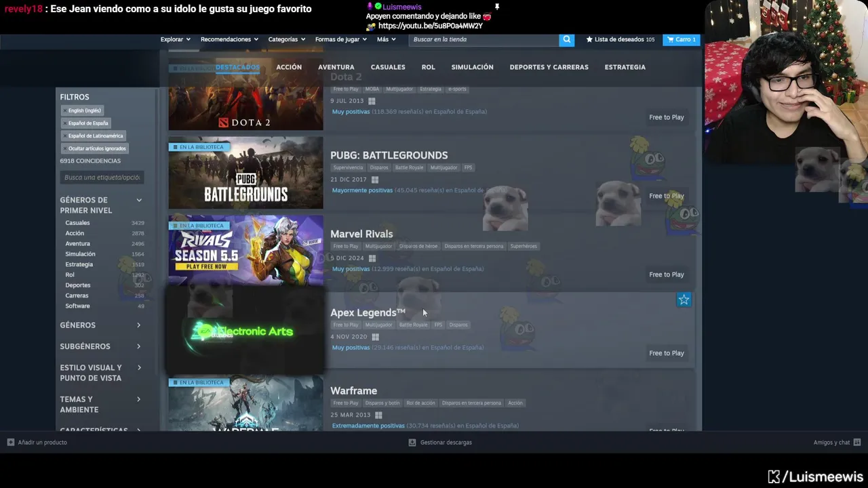868x488 pixels.
Task: Remove the Ocultar artículos ignorados filter
Action: (65, 148)
